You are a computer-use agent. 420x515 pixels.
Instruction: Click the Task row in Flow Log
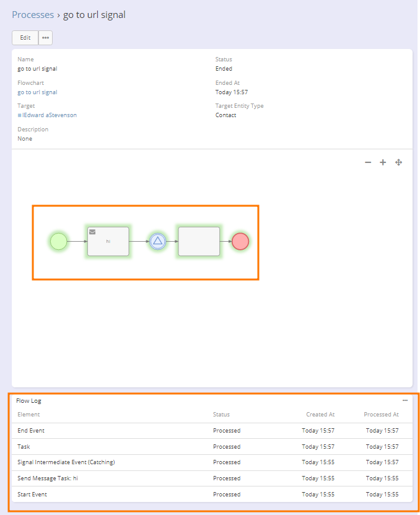[24, 447]
